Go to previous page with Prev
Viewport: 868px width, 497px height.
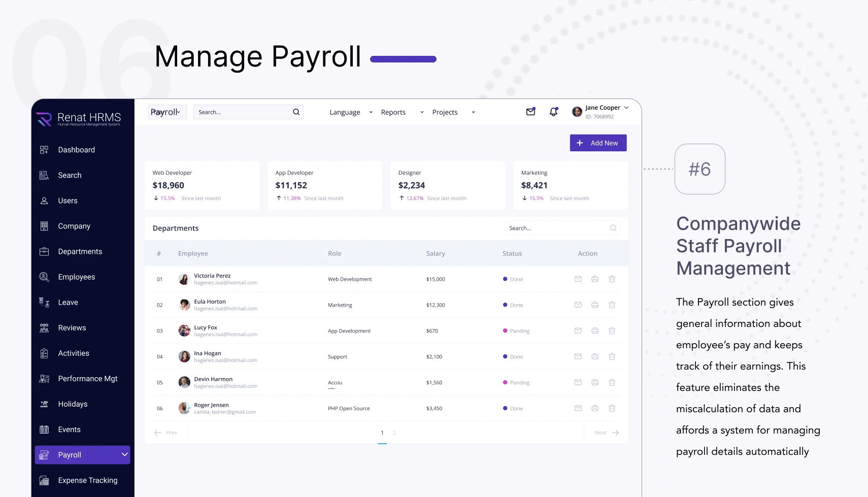click(x=166, y=433)
